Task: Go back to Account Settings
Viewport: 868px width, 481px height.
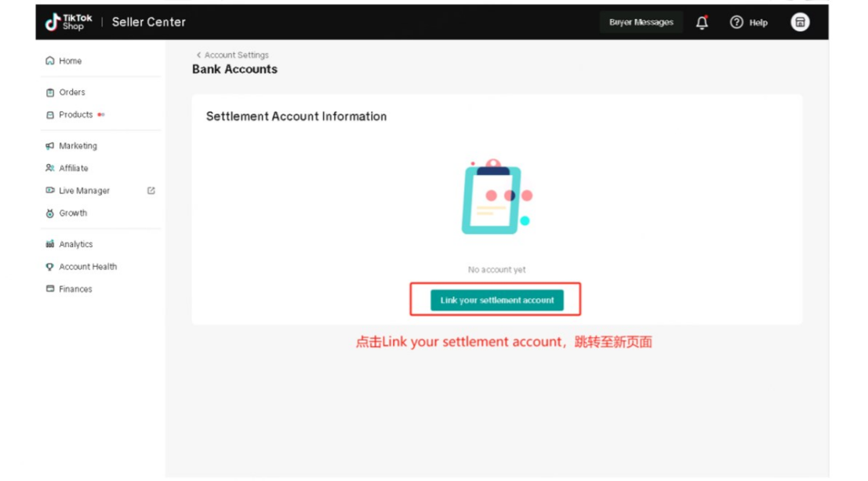Action: point(236,55)
